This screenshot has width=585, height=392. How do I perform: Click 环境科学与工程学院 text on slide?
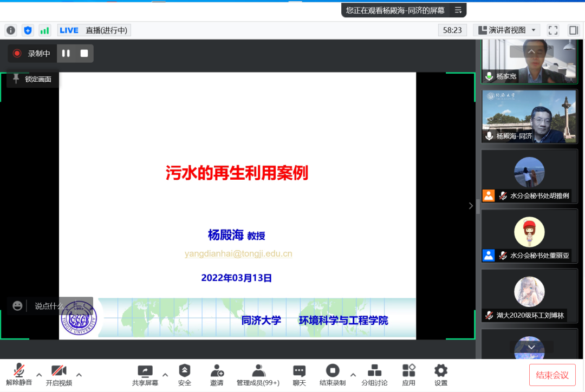coord(343,321)
